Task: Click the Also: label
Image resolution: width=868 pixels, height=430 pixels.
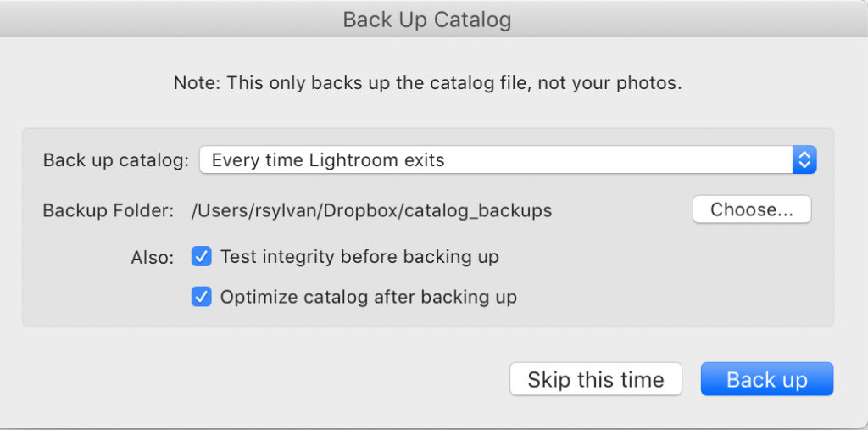Action: (152, 257)
